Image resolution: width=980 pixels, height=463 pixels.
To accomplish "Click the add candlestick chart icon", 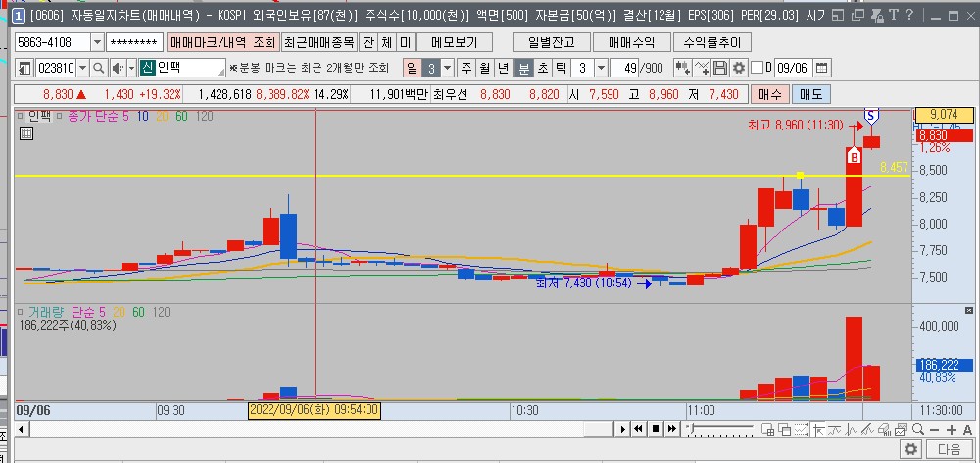I will (x=682, y=68).
